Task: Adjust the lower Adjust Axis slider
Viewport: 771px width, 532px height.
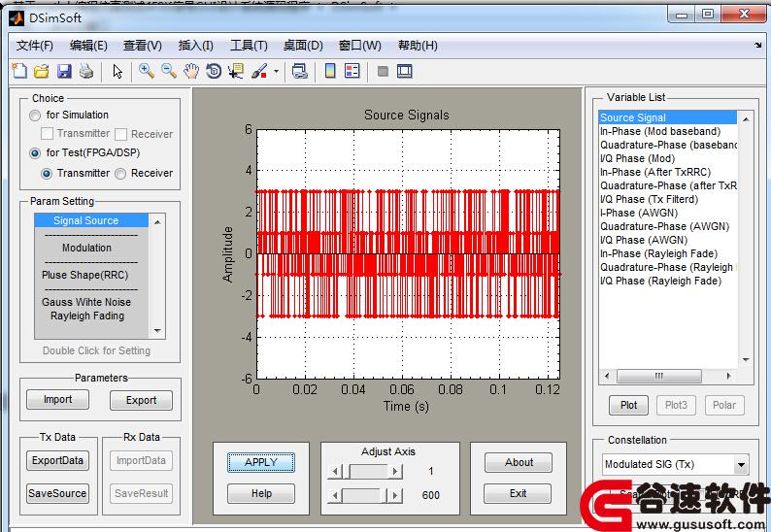Action: [365, 495]
